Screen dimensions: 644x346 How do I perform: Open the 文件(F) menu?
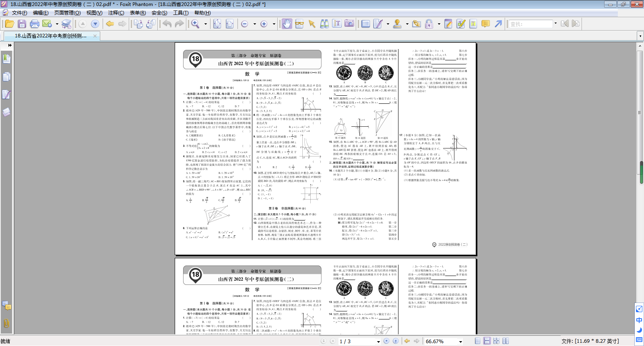pos(19,13)
